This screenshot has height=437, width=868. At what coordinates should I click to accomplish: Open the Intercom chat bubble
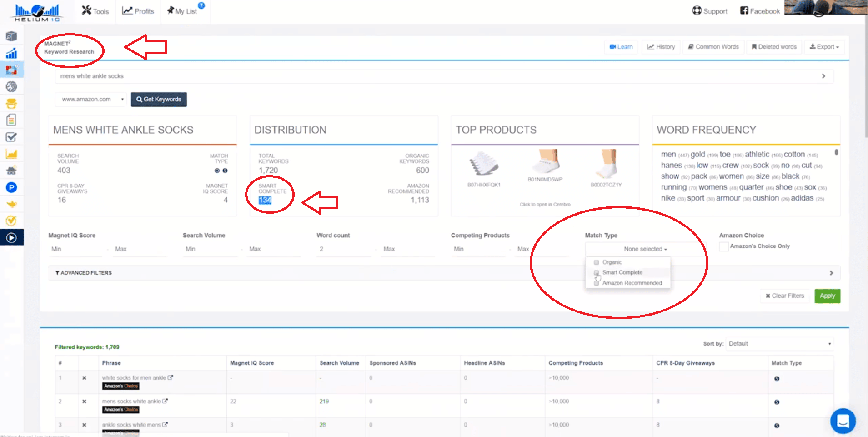pos(843,421)
